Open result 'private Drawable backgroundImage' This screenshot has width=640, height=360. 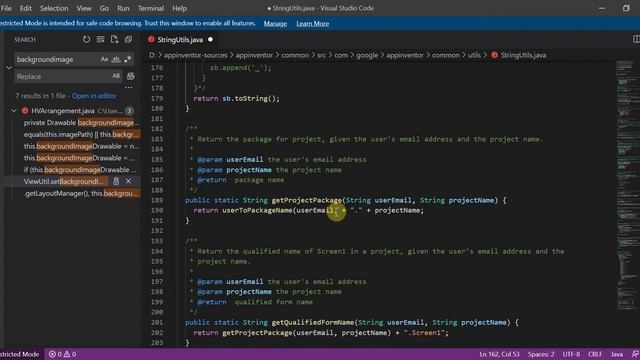81,122
